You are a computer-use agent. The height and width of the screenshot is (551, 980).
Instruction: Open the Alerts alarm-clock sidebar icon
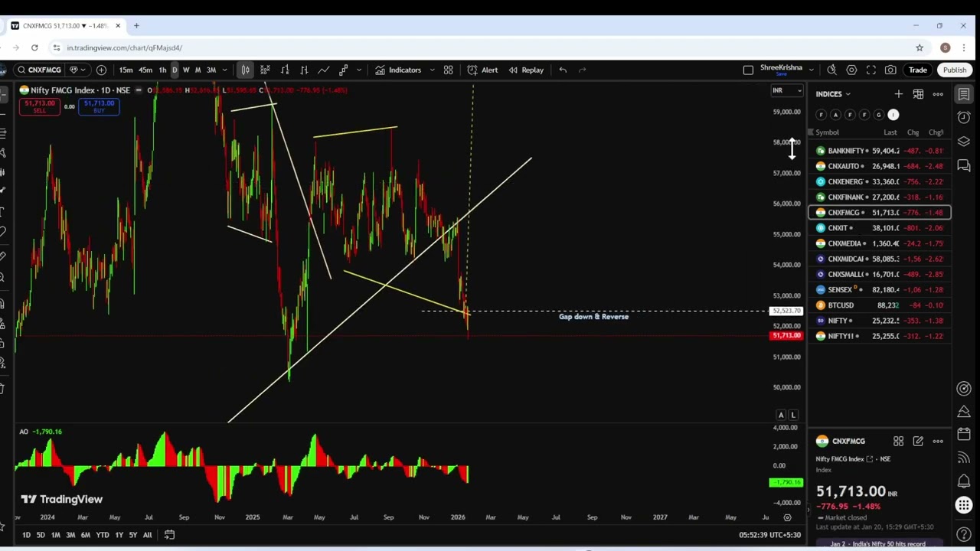964,117
